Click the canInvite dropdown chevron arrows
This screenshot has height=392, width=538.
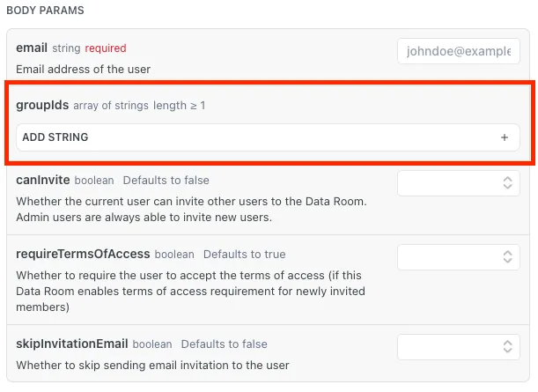(507, 183)
